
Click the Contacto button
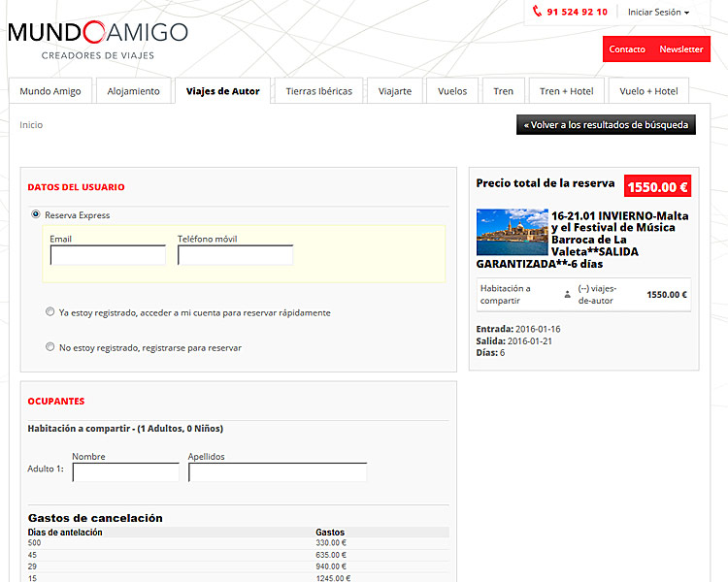627,49
